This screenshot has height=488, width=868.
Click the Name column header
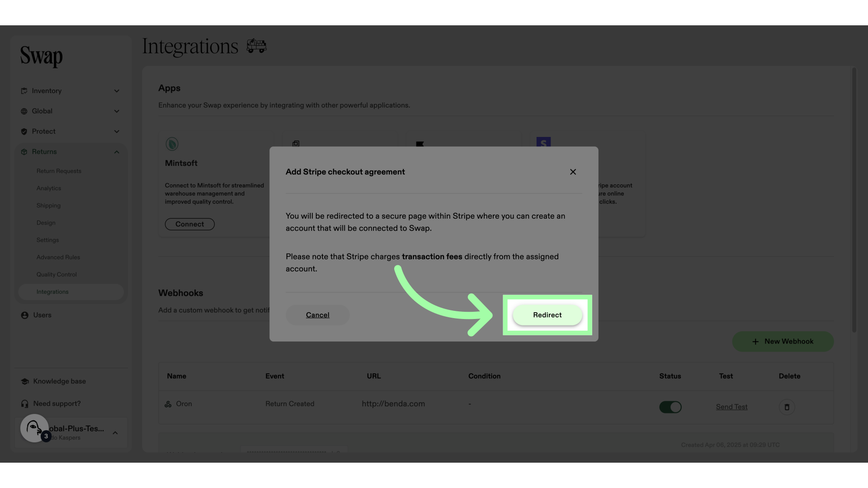coord(176,376)
